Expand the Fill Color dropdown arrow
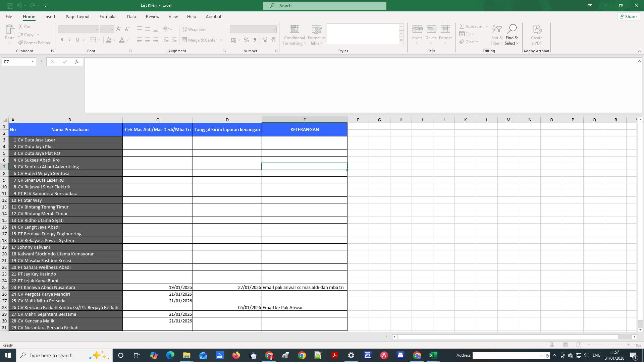The height and width of the screenshot is (362, 644). (x=115, y=40)
